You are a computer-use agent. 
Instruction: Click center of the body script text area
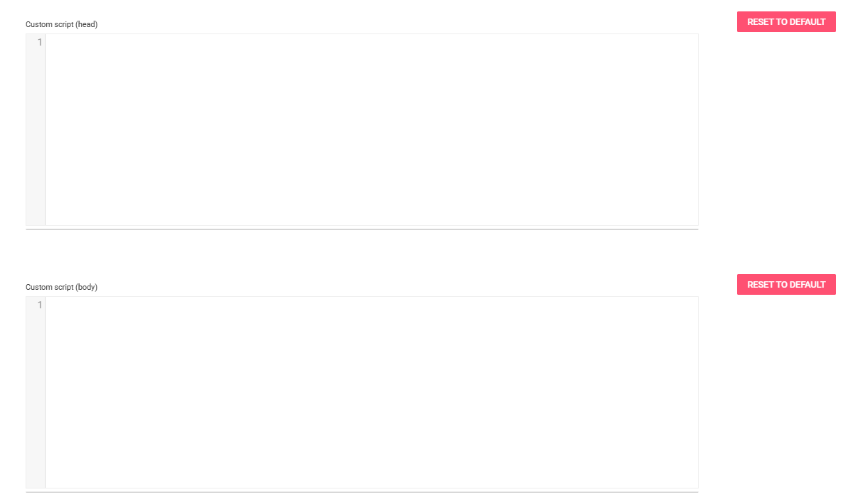tap(371, 392)
